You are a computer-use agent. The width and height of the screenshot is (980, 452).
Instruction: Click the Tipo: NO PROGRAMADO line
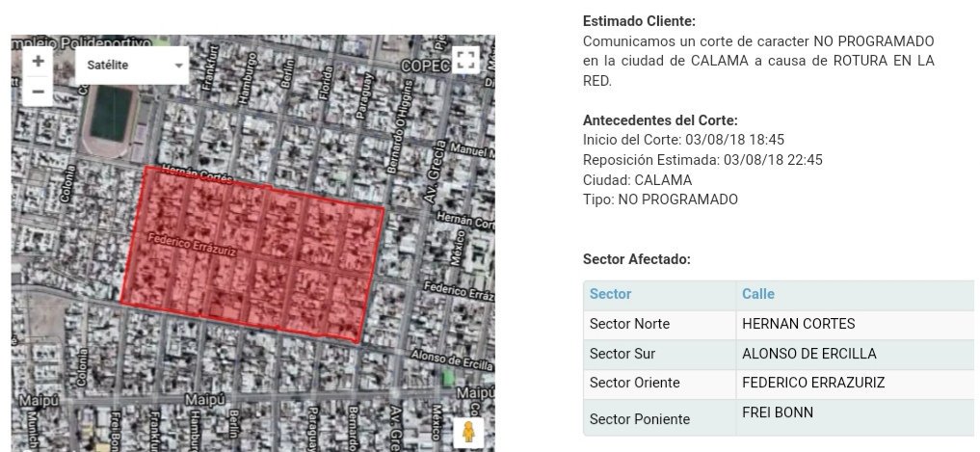[x=660, y=200]
